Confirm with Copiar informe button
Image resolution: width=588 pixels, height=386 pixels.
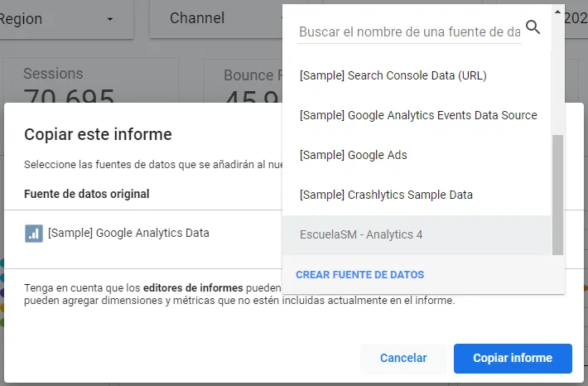click(513, 358)
